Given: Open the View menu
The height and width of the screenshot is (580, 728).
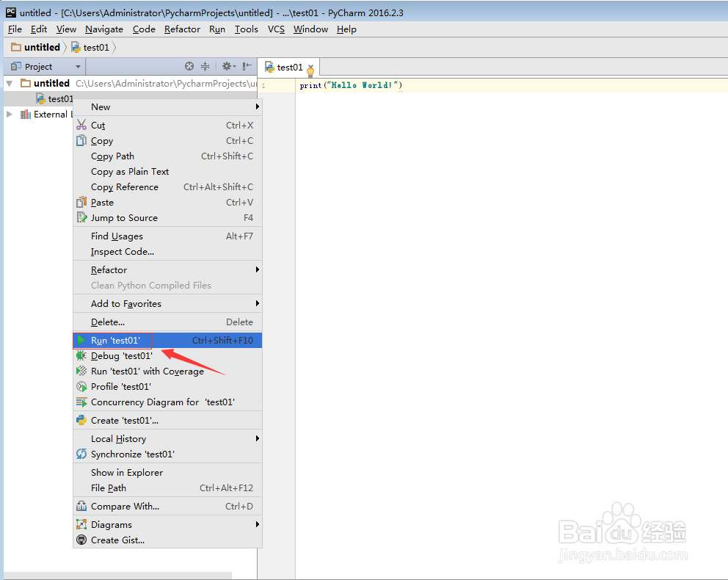Looking at the screenshot, I should tap(66, 29).
